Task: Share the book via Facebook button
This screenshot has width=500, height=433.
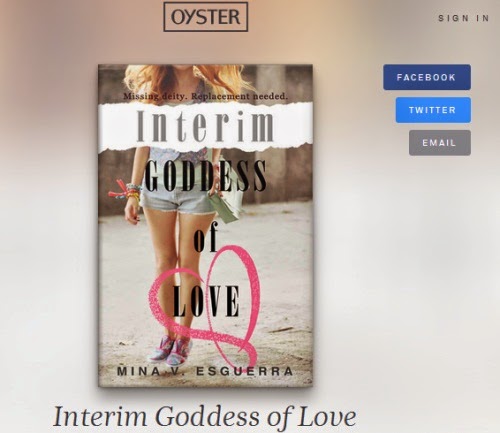Action: coord(427,77)
